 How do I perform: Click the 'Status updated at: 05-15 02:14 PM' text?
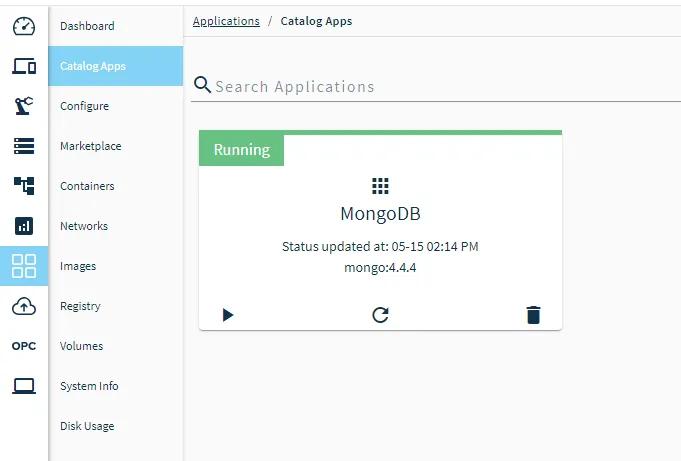pyautogui.click(x=380, y=247)
